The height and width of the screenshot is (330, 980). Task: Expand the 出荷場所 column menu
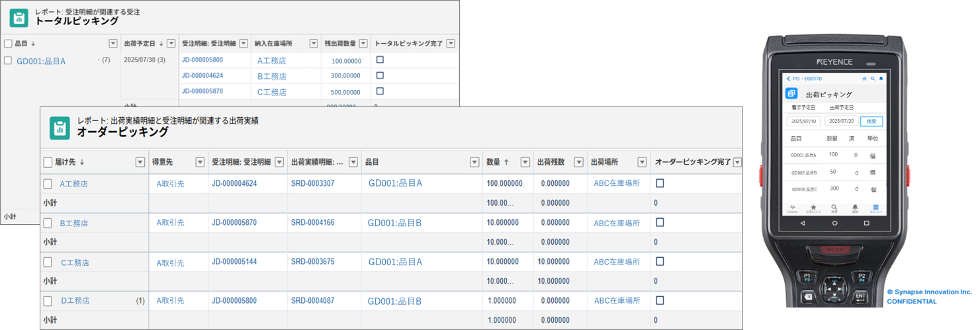641,162
